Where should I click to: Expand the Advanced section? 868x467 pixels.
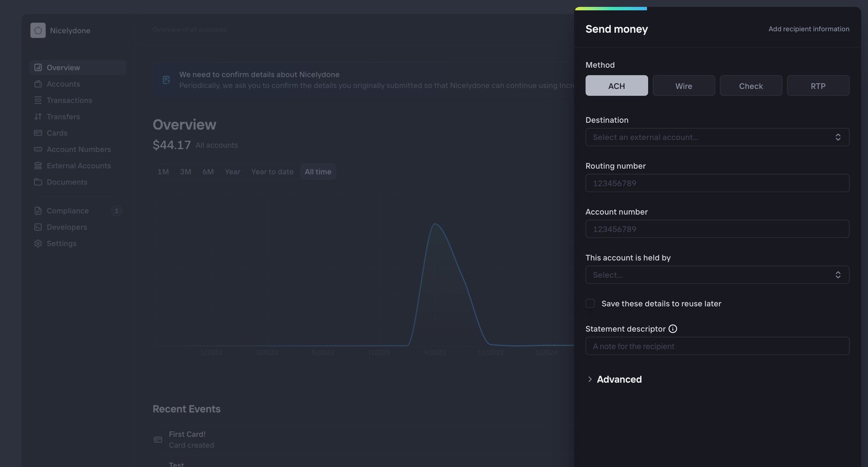tap(614, 379)
